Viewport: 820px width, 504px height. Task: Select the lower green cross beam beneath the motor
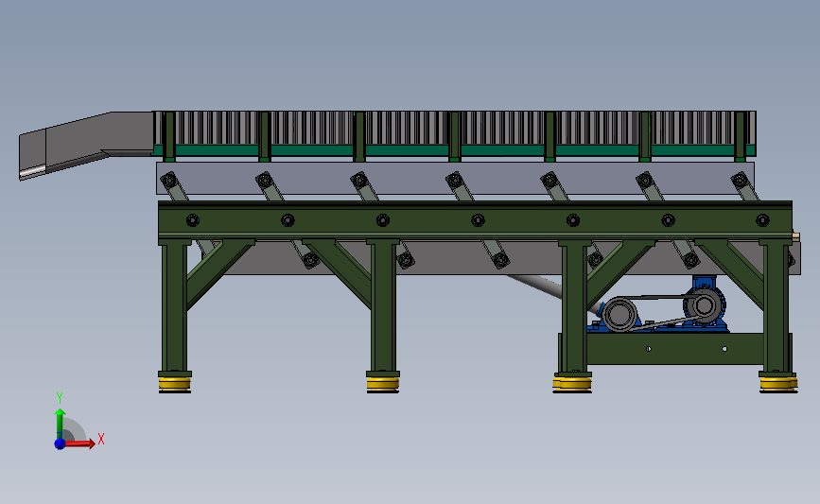(x=674, y=348)
